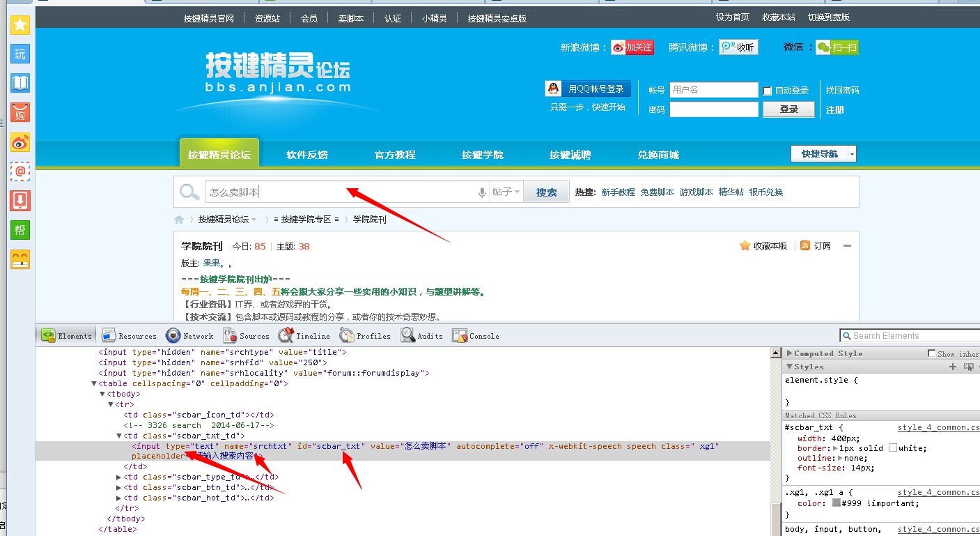Switch to the Console devtools tab

(476, 336)
